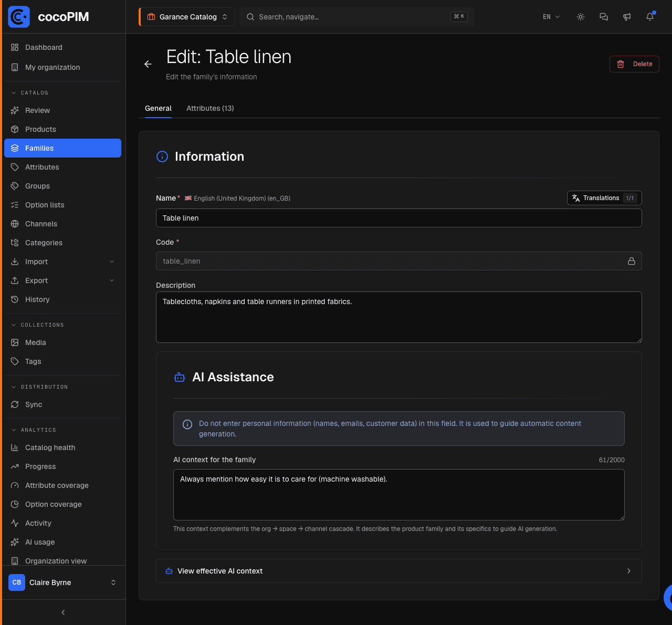The height and width of the screenshot is (625, 672).
Task: Go to My organization
Action: pyautogui.click(x=63, y=67)
